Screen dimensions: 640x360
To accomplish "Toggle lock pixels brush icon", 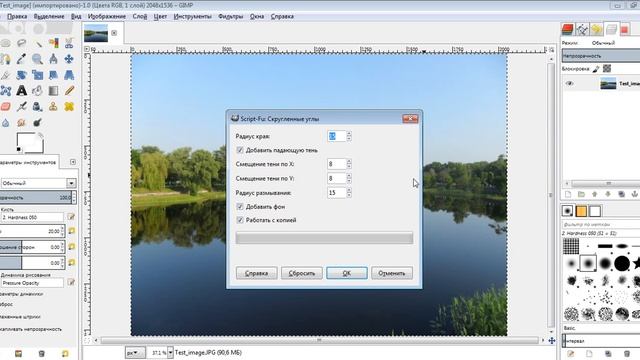I will [596, 69].
